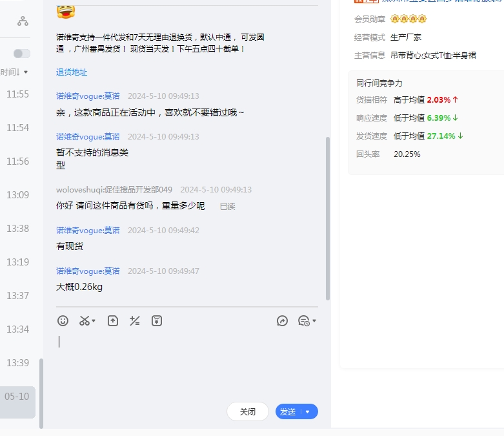Open the emoji picker in chat toolbar
The width and height of the screenshot is (504, 436).
pos(63,320)
